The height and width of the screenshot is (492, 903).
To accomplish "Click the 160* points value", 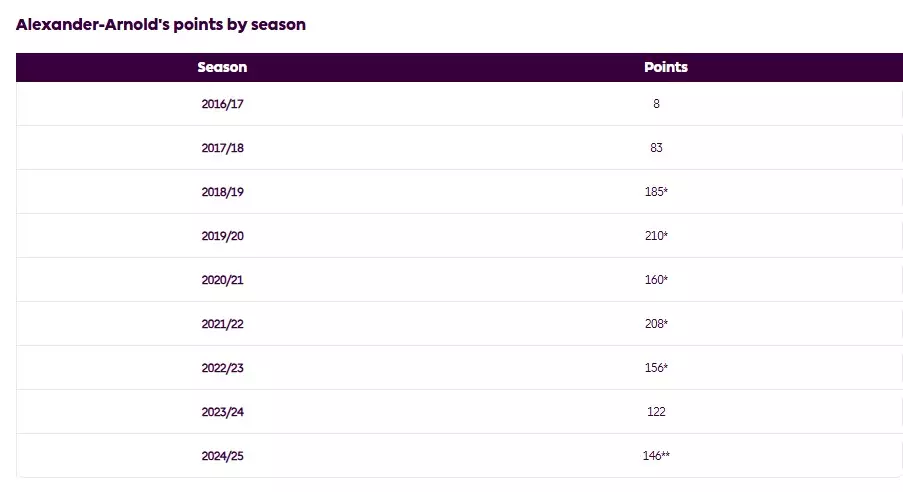I will coord(656,280).
